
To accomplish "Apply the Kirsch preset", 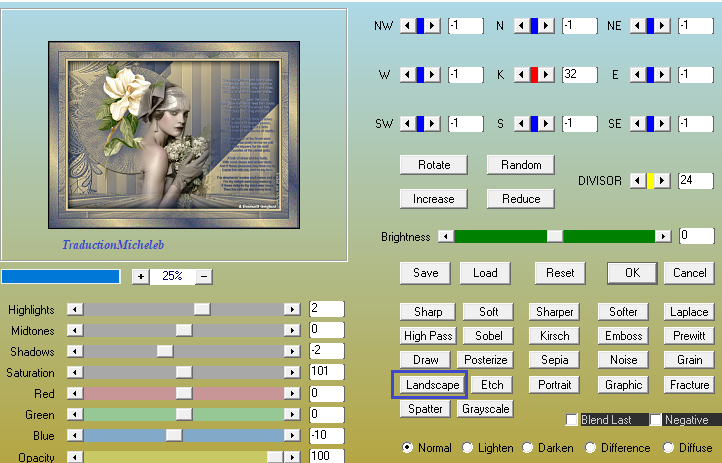I will click(554, 336).
